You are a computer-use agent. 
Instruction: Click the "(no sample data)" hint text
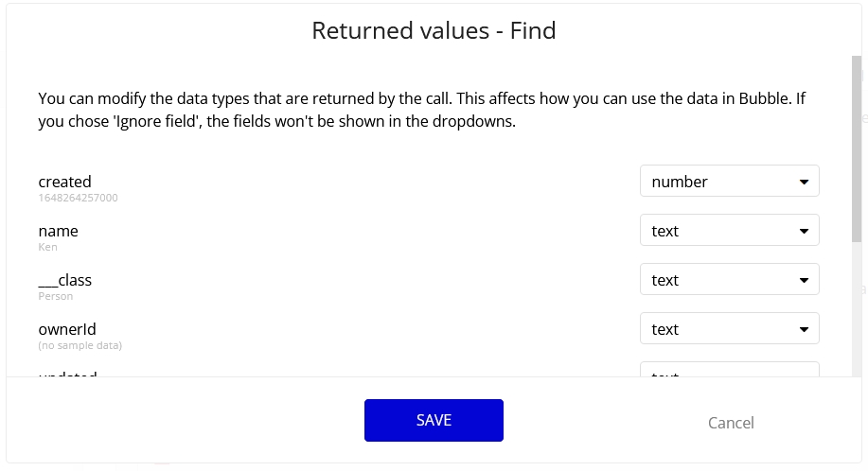pyautogui.click(x=80, y=345)
